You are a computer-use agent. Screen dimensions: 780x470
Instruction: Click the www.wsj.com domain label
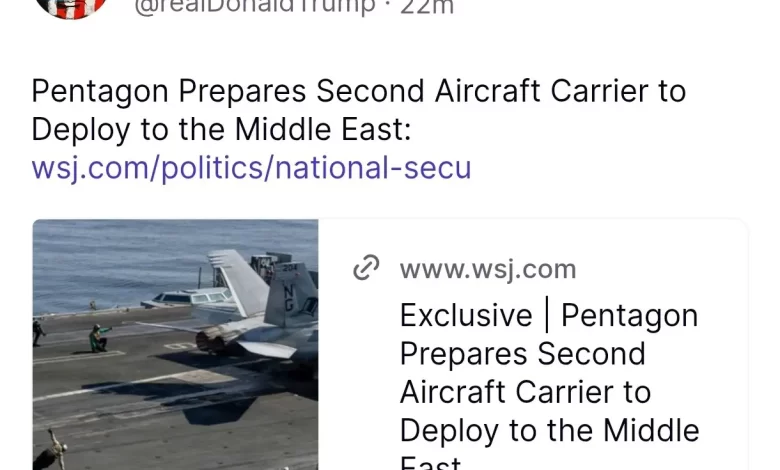[488, 269]
